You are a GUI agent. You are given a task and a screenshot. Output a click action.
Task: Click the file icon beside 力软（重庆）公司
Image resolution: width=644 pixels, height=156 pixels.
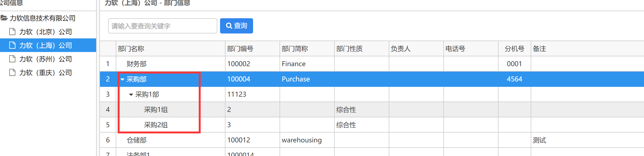pyautogui.click(x=12, y=72)
